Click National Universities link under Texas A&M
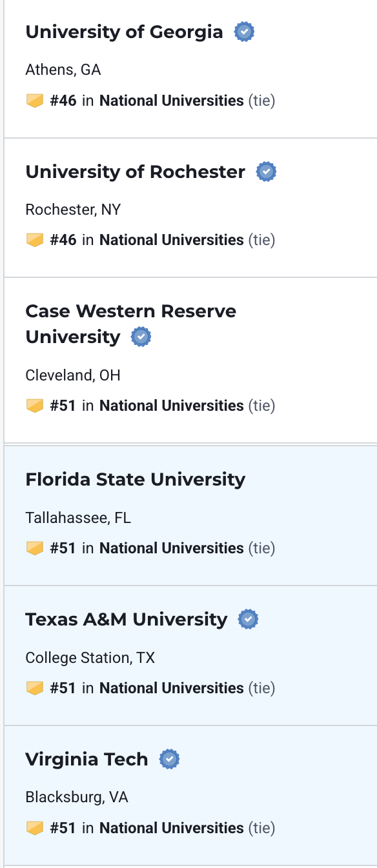Viewport: 377px width, 868px height. point(172,688)
